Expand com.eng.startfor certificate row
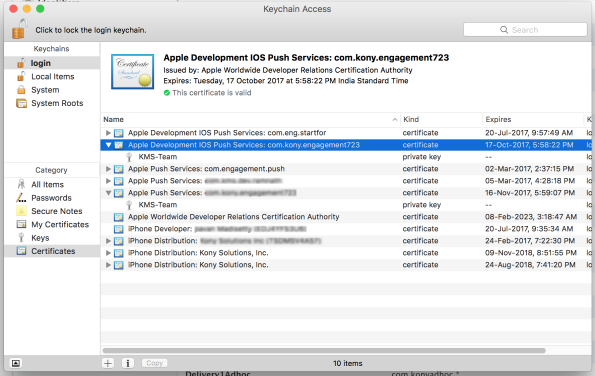The width and height of the screenshot is (595, 376). coord(108,133)
